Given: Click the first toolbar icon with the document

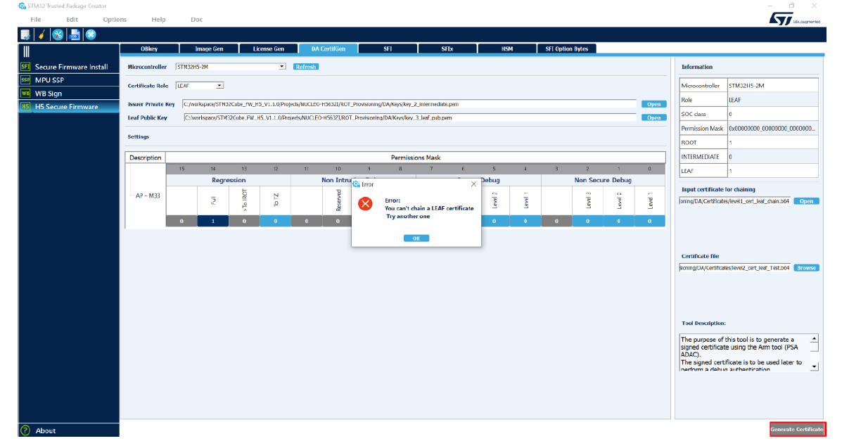Looking at the screenshot, I should [x=25, y=34].
